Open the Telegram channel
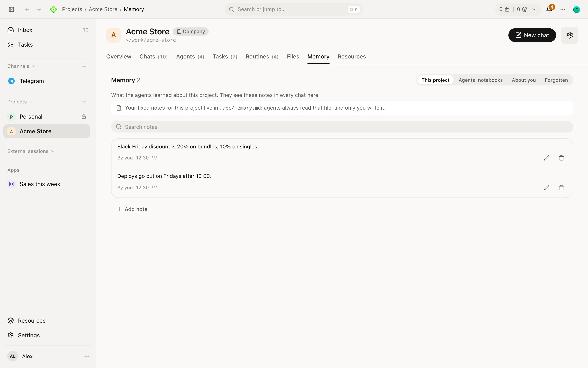 click(47, 81)
